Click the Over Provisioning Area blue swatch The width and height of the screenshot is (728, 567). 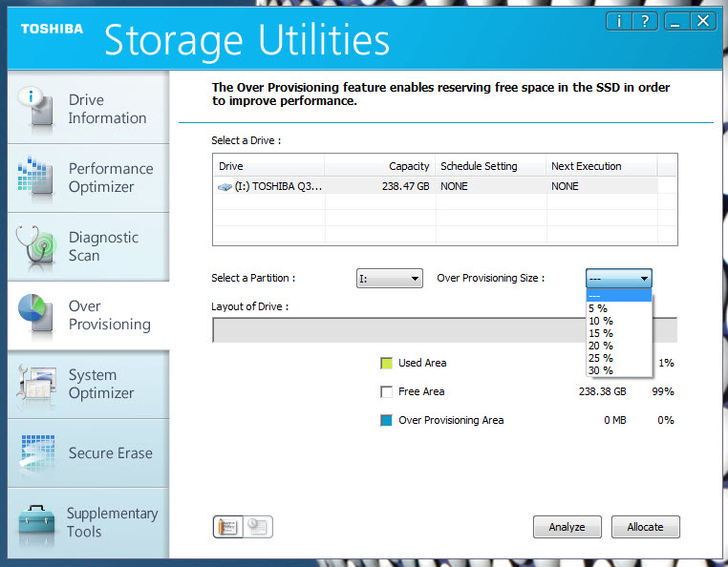pos(386,420)
